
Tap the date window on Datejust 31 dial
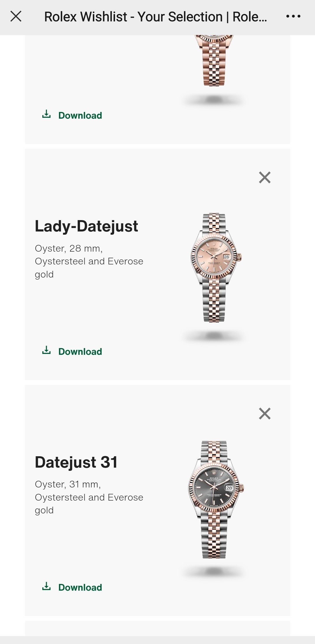click(x=229, y=488)
